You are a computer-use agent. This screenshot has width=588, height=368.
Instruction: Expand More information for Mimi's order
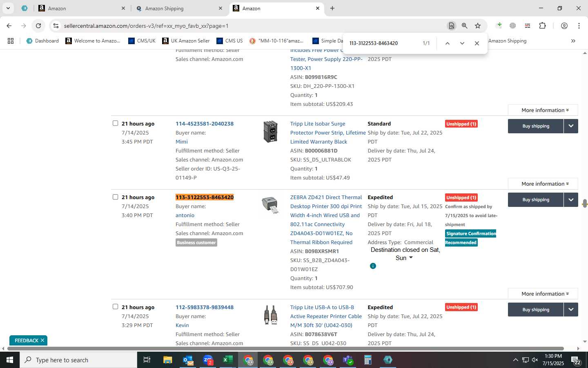click(543, 184)
